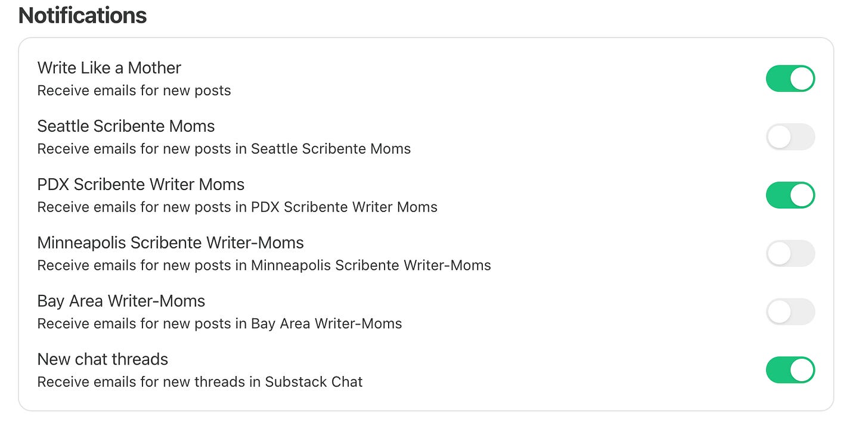Enable Seattle Scribente Moms email notifications
The image size is (868, 426).
click(x=790, y=137)
